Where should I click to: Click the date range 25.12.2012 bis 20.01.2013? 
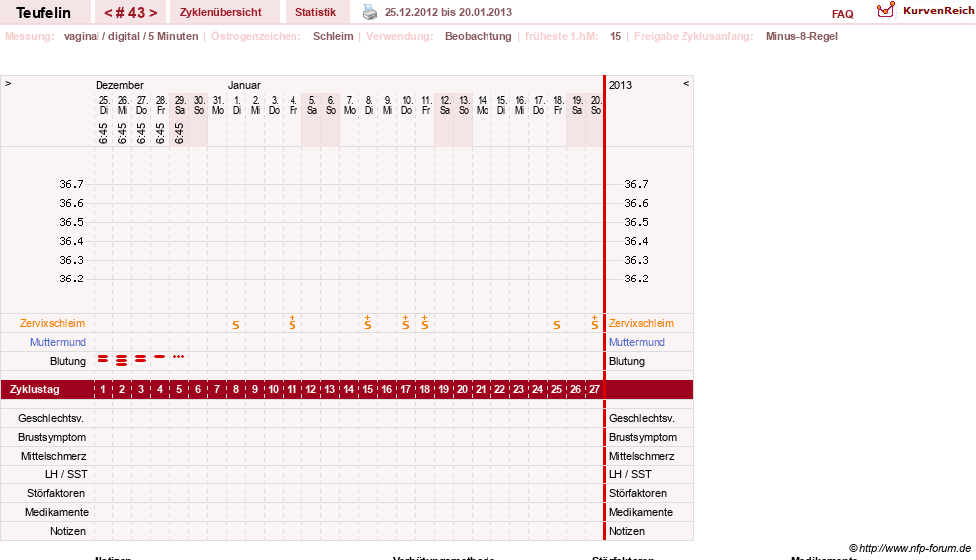coord(448,12)
